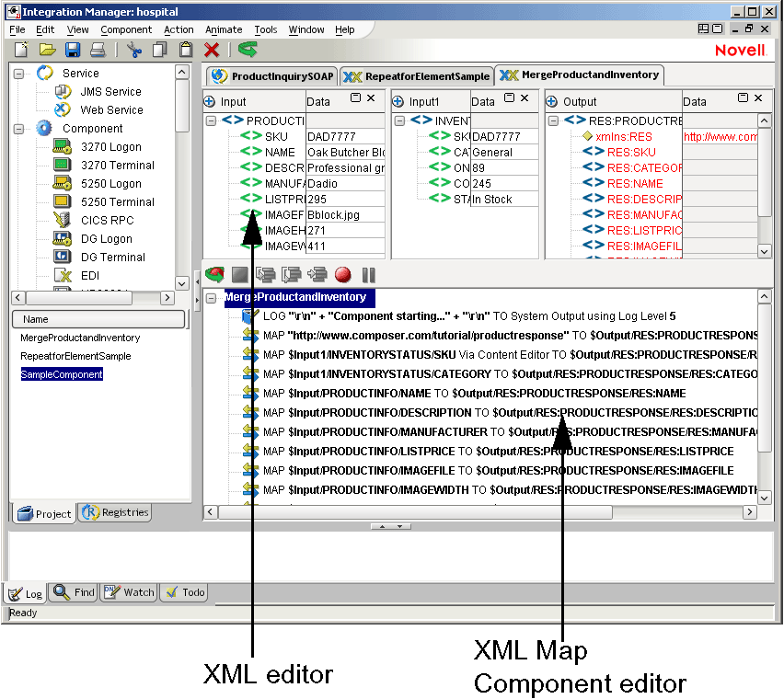Select SampleComponent in the list
The height and width of the screenshot is (699, 784).
pos(62,374)
